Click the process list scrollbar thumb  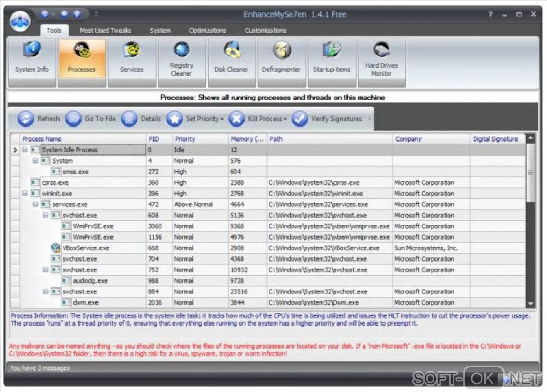[530, 172]
